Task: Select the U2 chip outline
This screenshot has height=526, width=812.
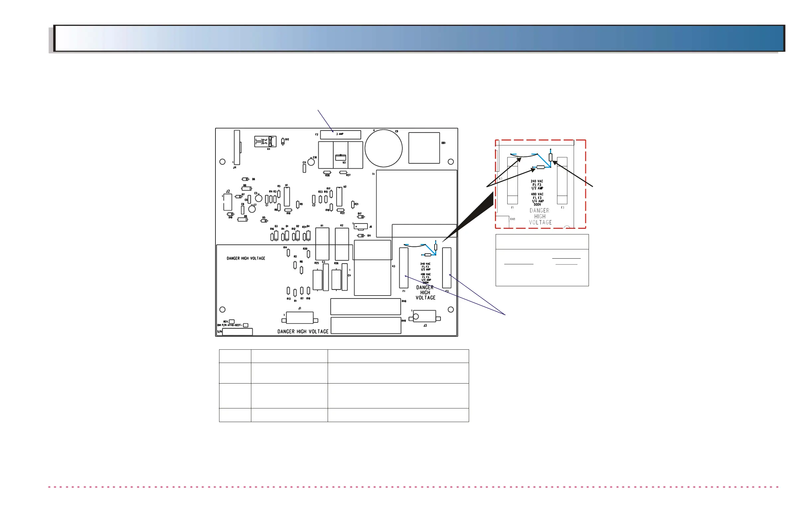Action: [339, 197]
